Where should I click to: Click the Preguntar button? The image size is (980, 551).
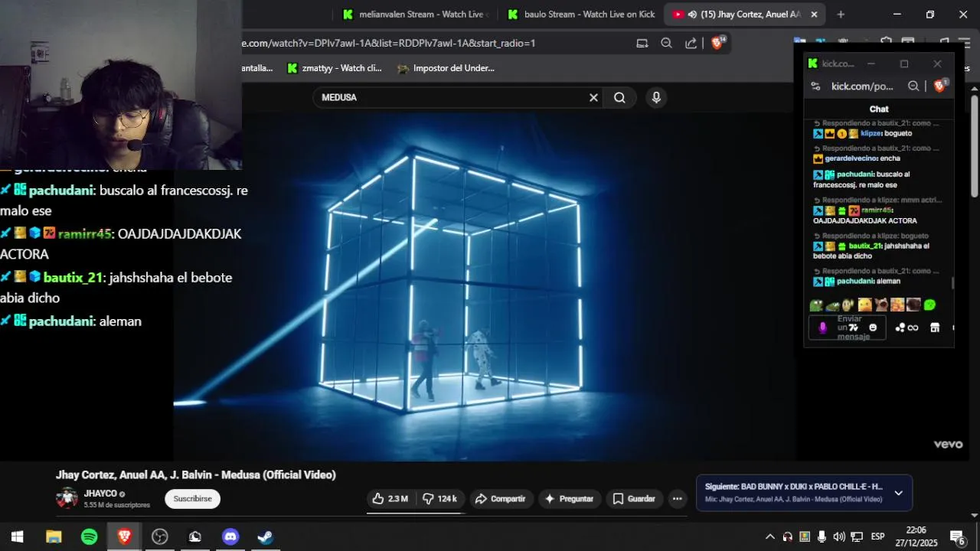click(569, 499)
